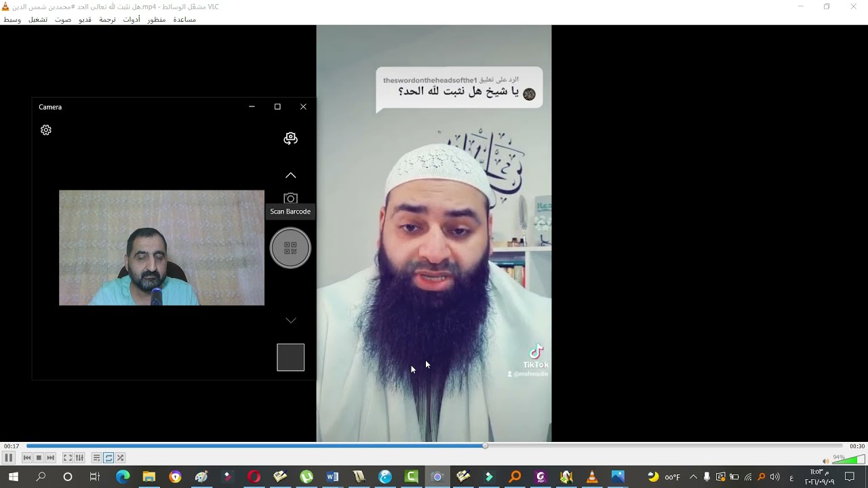Move to previous camera mode up chevron
868x488 pixels.
tap(290, 176)
